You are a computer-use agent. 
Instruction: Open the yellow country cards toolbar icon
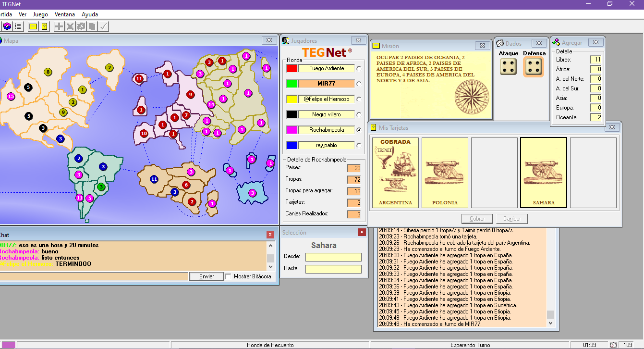44,26
